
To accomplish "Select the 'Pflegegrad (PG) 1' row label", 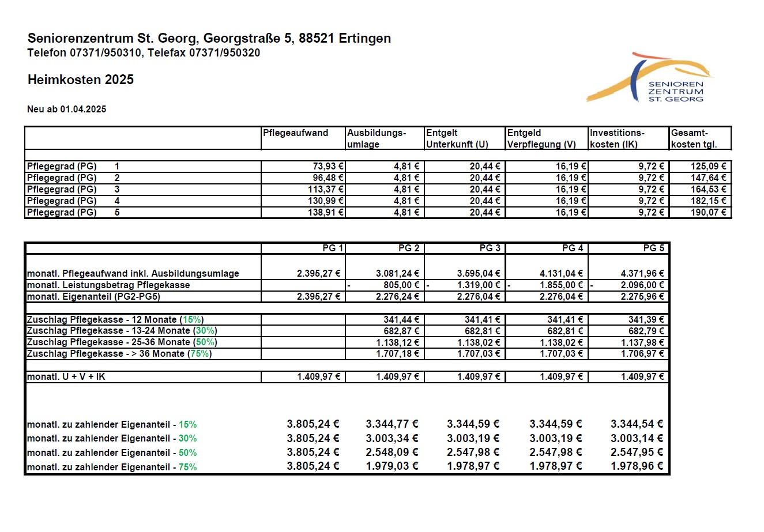I will click(73, 167).
